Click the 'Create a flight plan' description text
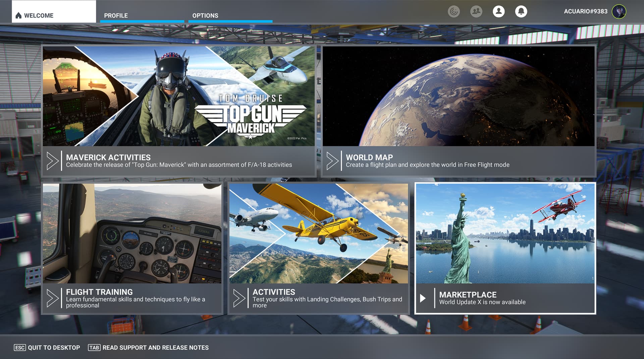Viewport: 644px width, 359px height. pyautogui.click(x=428, y=165)
